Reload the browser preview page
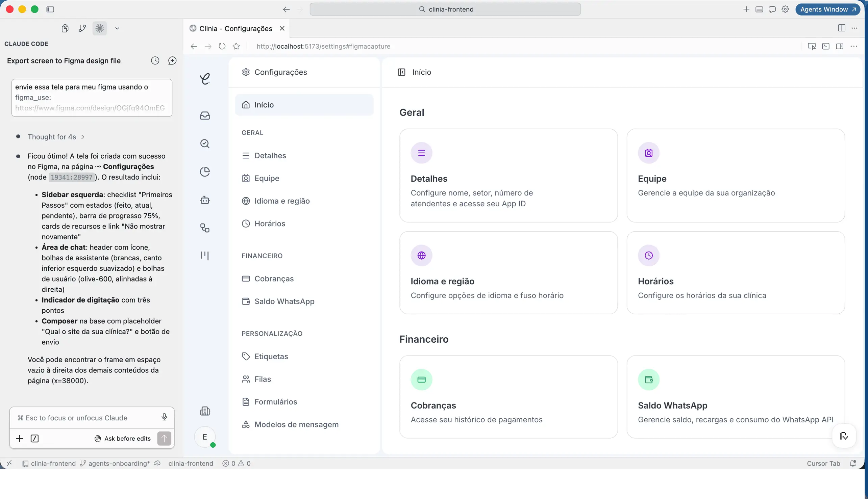The width and height of the screenshot is (868, 499). [222, 46]
